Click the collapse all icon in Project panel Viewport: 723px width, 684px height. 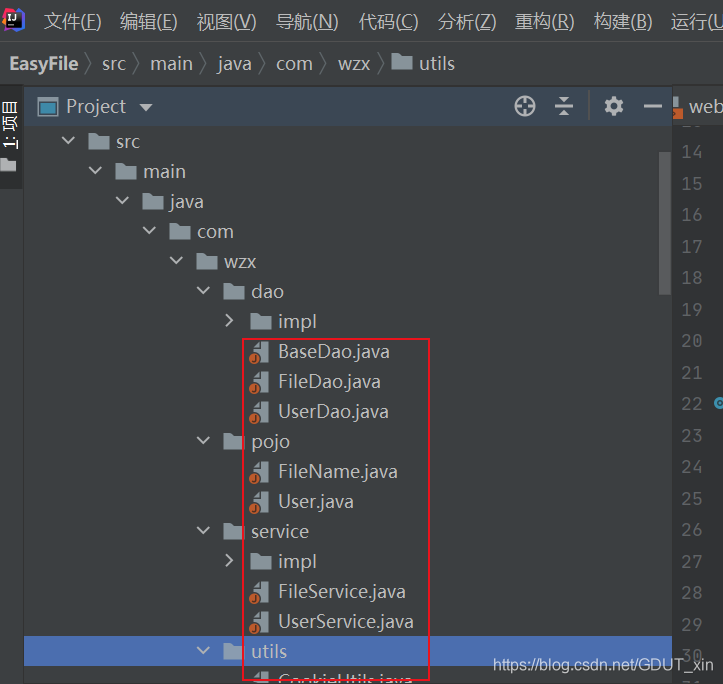[x=563, y=107]
